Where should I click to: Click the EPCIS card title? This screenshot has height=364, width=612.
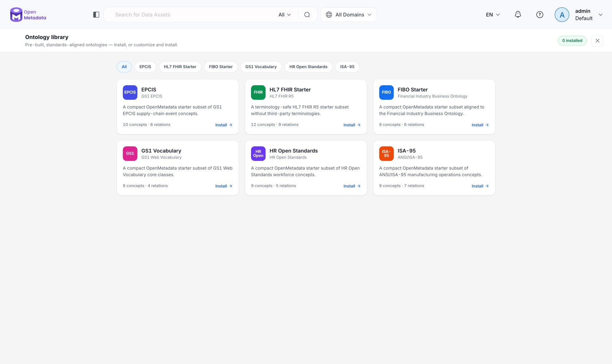pyautogui.click(x=149, y=90)
